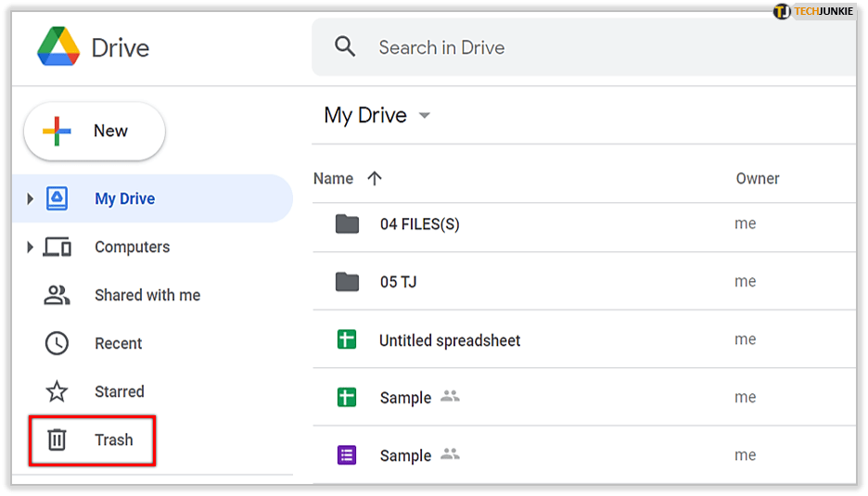The image size is (868, 496).
Task: Click the Owner column header
Action: [x=757, y=179]
